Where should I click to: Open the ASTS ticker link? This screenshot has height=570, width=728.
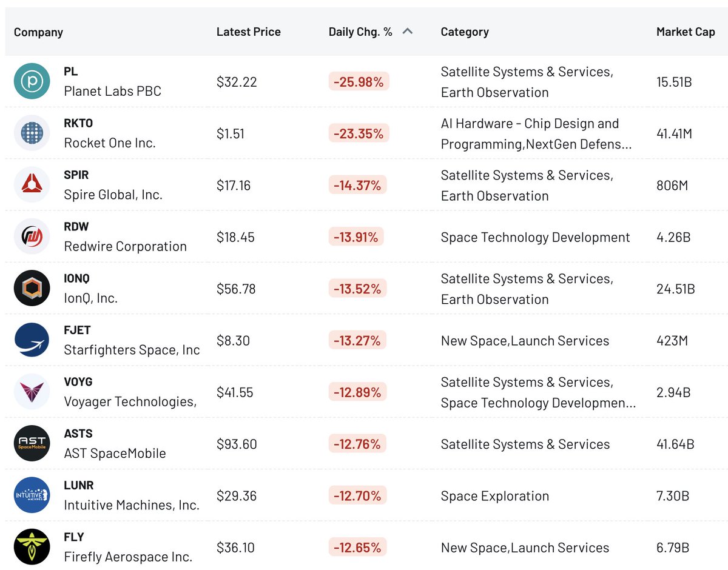[78, 434]
